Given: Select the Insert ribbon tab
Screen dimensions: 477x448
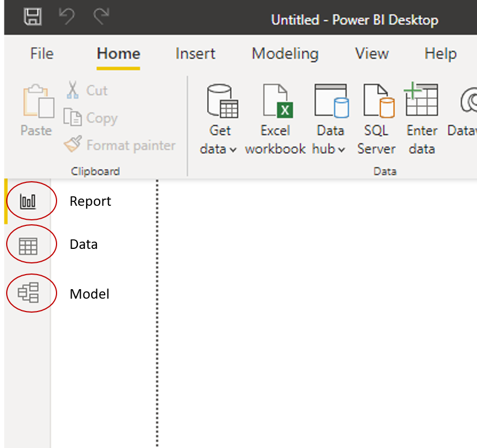Looking at the screenshot, I should coord(195,54).
